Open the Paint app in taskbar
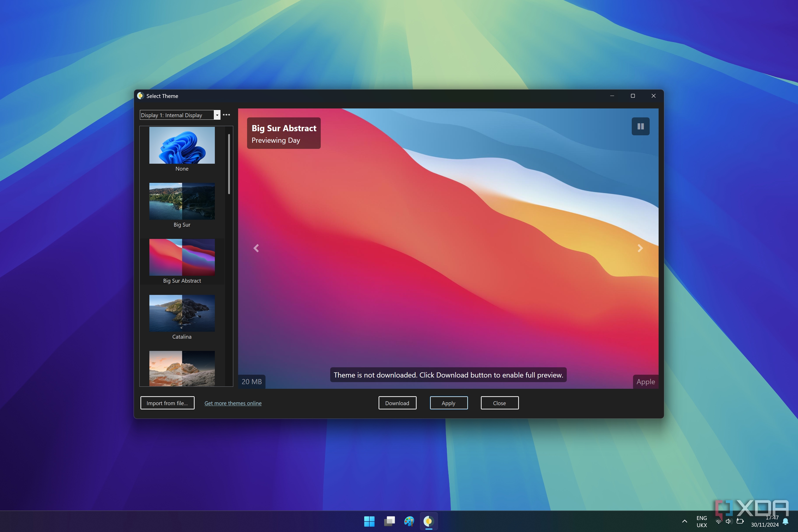Viewport: 798px width, 532px height. pyautogui.click(x=409, y=521)
